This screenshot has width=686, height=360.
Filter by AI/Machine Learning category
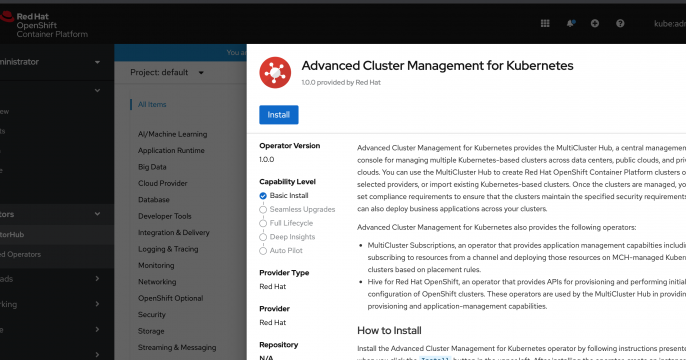click(x=172, y=134)
